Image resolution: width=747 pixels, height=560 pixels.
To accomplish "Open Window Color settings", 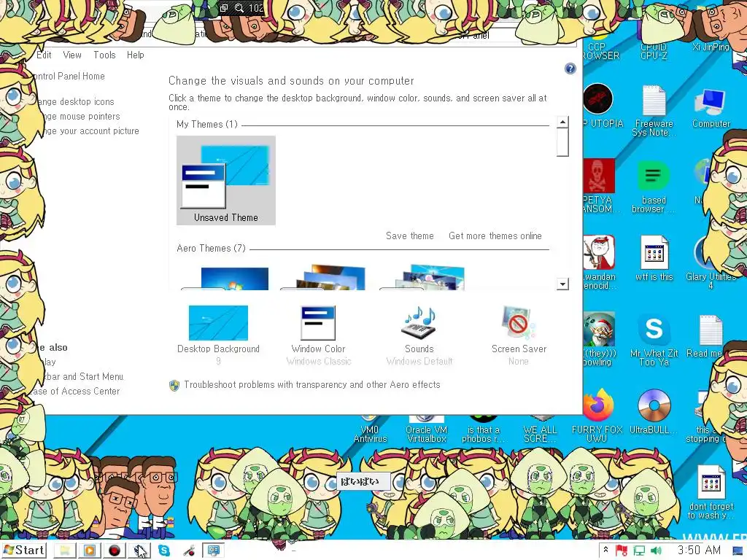I will coord(318,335).
